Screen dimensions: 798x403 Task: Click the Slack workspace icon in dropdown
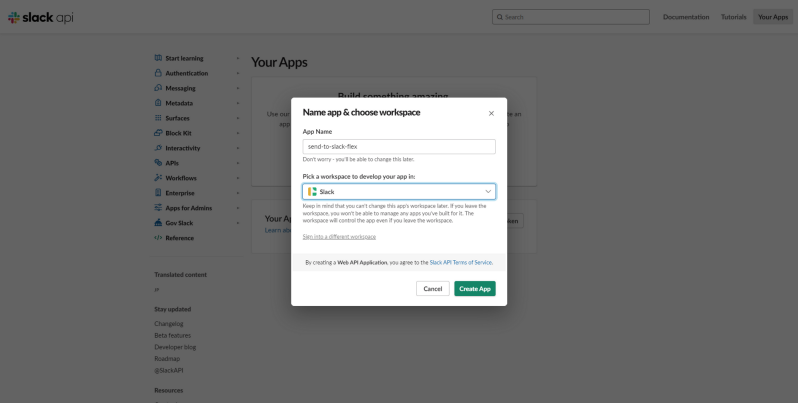(x=312, y=192)
